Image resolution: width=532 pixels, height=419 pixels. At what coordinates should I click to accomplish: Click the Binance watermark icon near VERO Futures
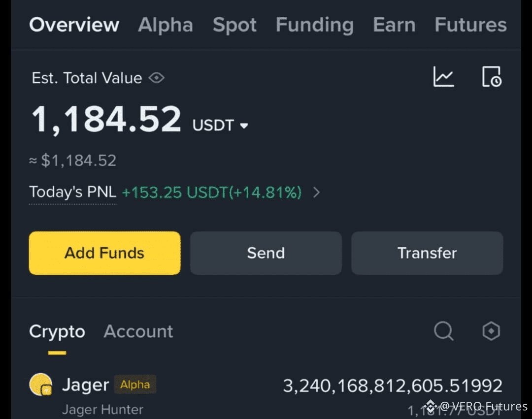[x=431, y=407]
